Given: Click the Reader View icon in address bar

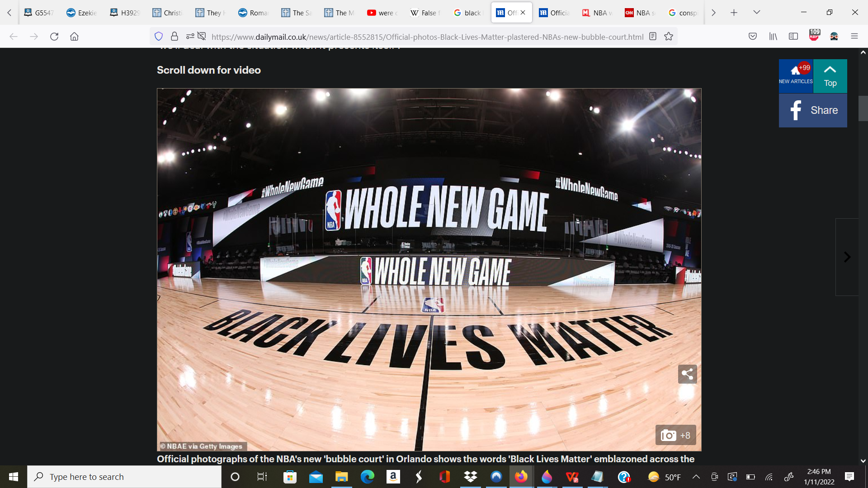Looking at the screenshot, I should tap(652, 37).
